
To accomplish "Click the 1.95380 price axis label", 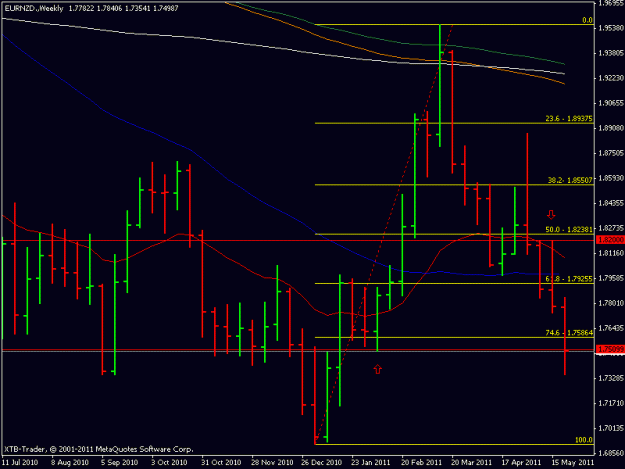I will (x=611, y=28).
